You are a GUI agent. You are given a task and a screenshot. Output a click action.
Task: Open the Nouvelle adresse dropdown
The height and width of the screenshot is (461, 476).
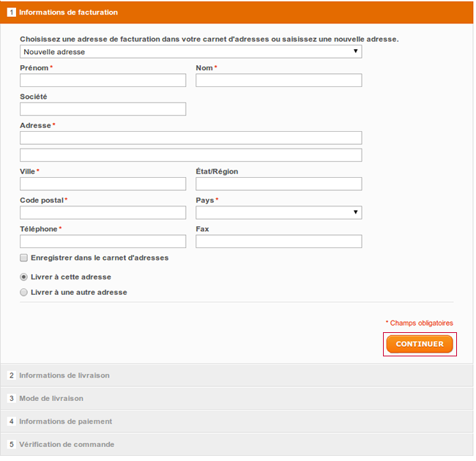[191, 51]
